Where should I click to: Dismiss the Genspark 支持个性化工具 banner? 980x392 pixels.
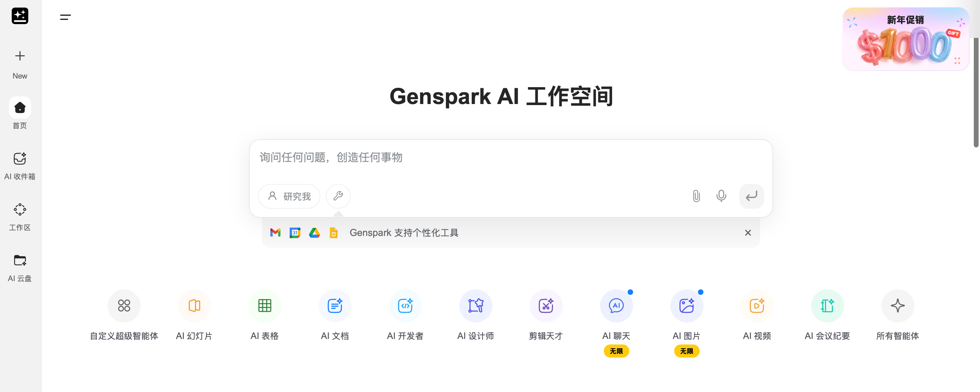(748, 233)
